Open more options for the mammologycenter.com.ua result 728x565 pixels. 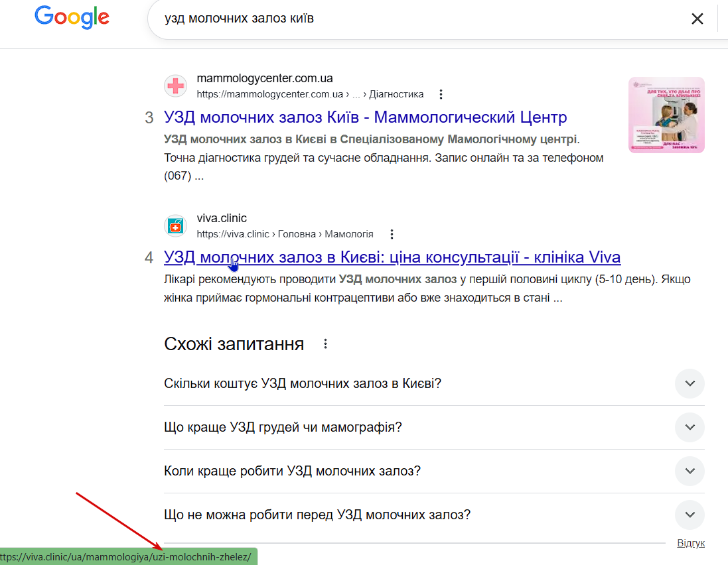pyautogui.click(x=441, y=94)
